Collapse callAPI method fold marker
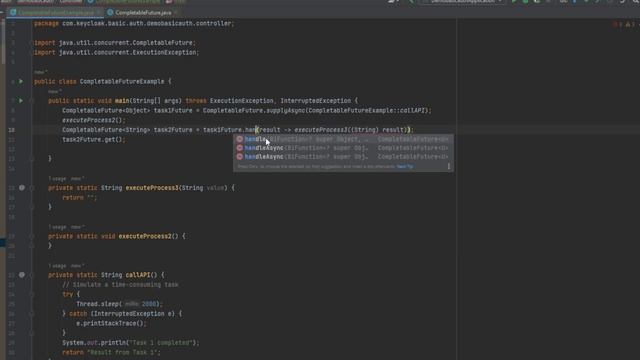Image resolution: width=640 pixels, height=360 pixels. click(31, 275)
